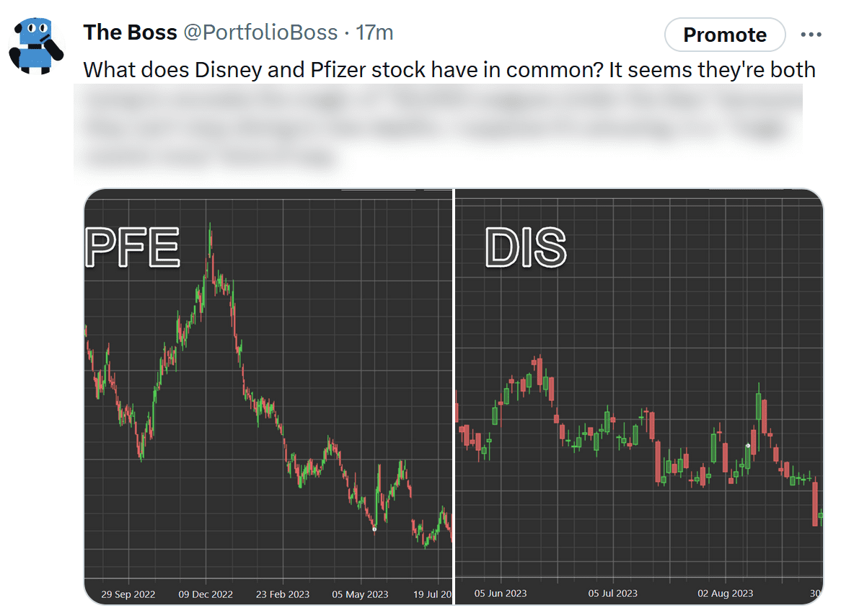Image resolution: width=841 pixels, height=616 pixels.
Task: Select the 23 Feb 2023 axis date
Action: [283, 594]
